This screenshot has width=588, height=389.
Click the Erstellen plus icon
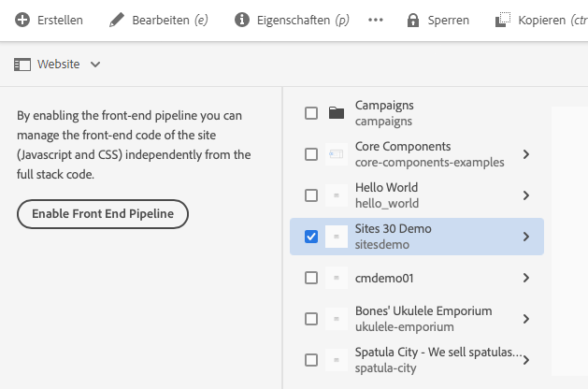[x=22, y=20]
